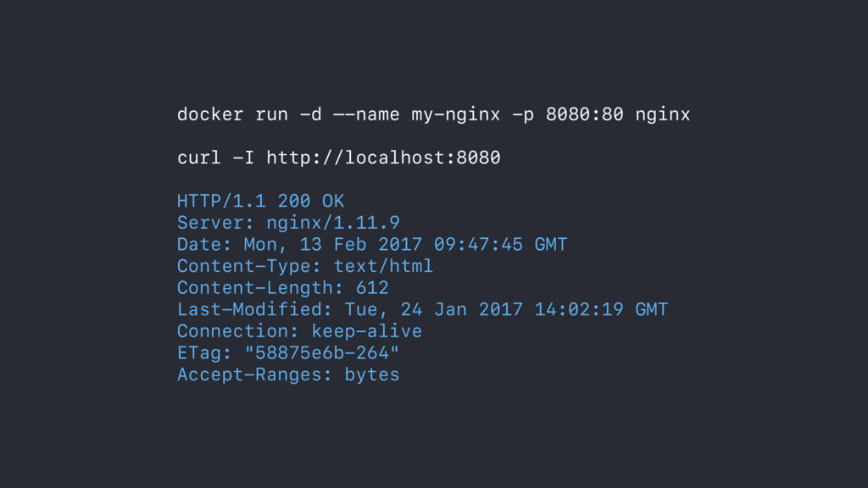Click the Date header line
This screenshot has height=488, width=868.
pyautogui.click(x=372, y=244)
